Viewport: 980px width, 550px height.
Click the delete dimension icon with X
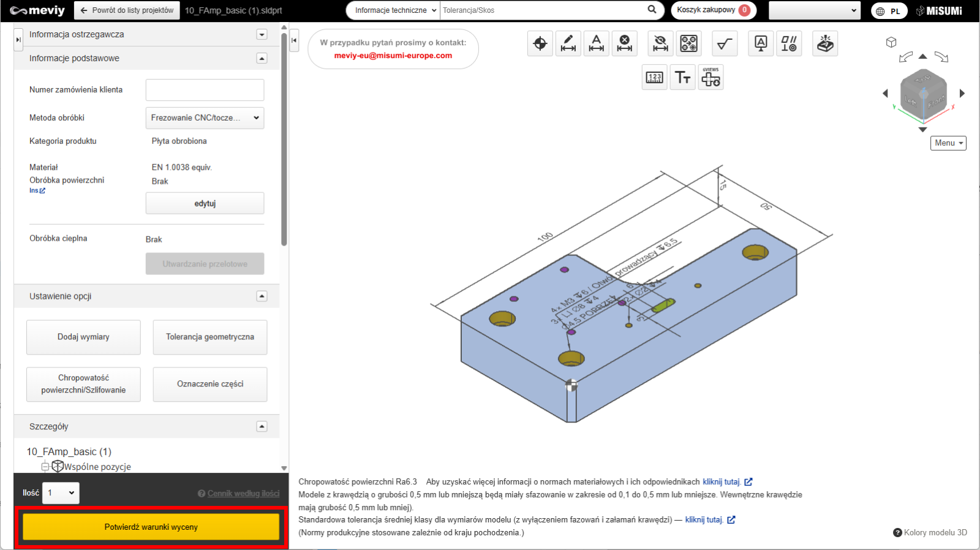pyautogui.click(x=624, y=43)
